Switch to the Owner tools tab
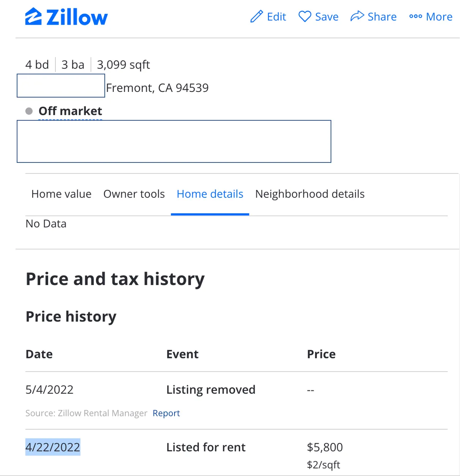Screen dimensions: 460x476 tap(134, 194)
